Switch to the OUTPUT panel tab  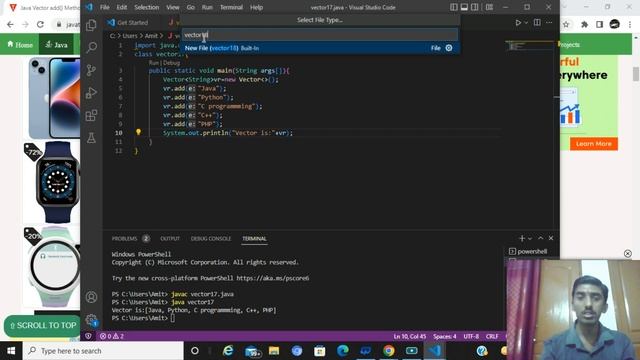(170, 239)
